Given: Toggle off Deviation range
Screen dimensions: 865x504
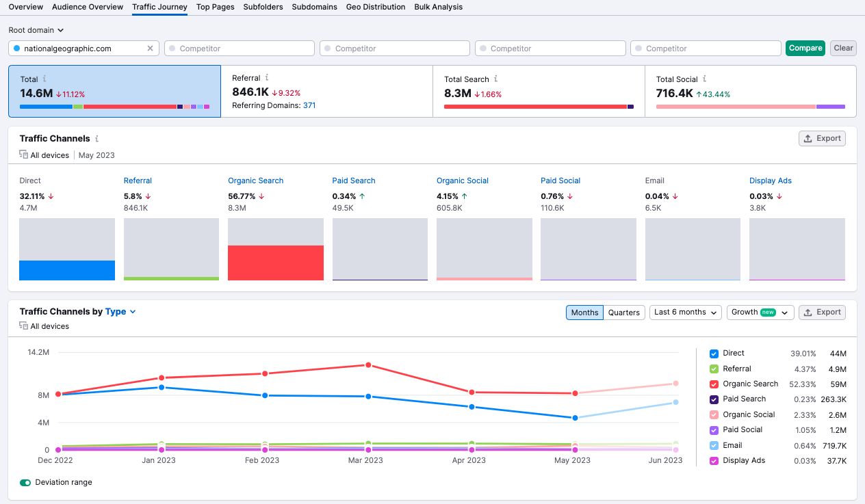Looking at the screenshot, I should tap(24, 482).
